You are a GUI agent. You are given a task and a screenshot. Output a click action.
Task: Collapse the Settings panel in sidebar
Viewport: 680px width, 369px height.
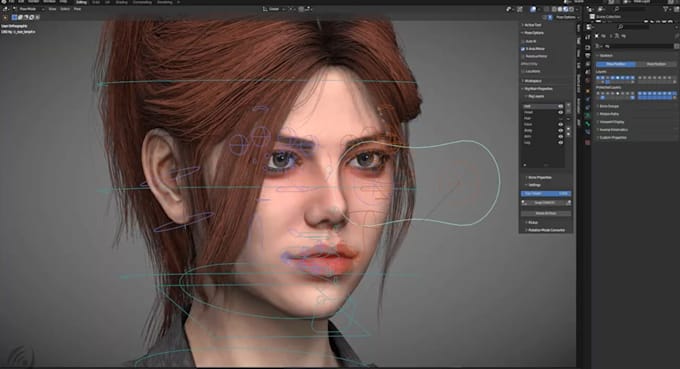tap(533, 185)
